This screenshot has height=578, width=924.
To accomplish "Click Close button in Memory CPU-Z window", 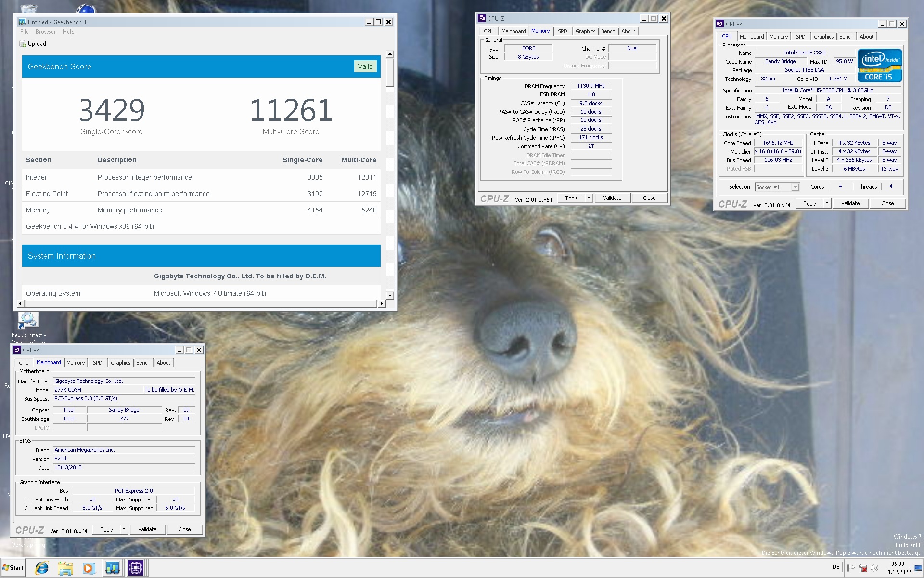I will [x=649, y=198].
